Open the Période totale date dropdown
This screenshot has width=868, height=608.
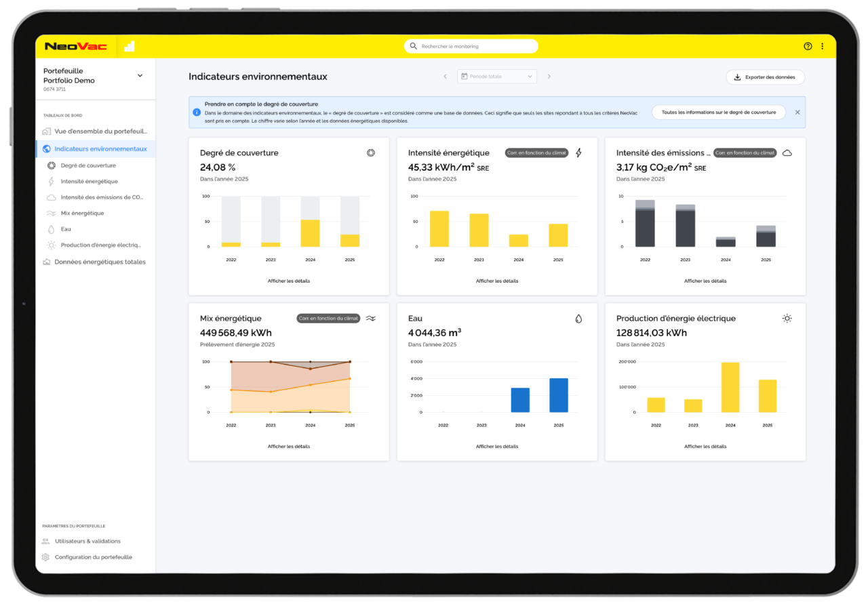click(497, 77)
